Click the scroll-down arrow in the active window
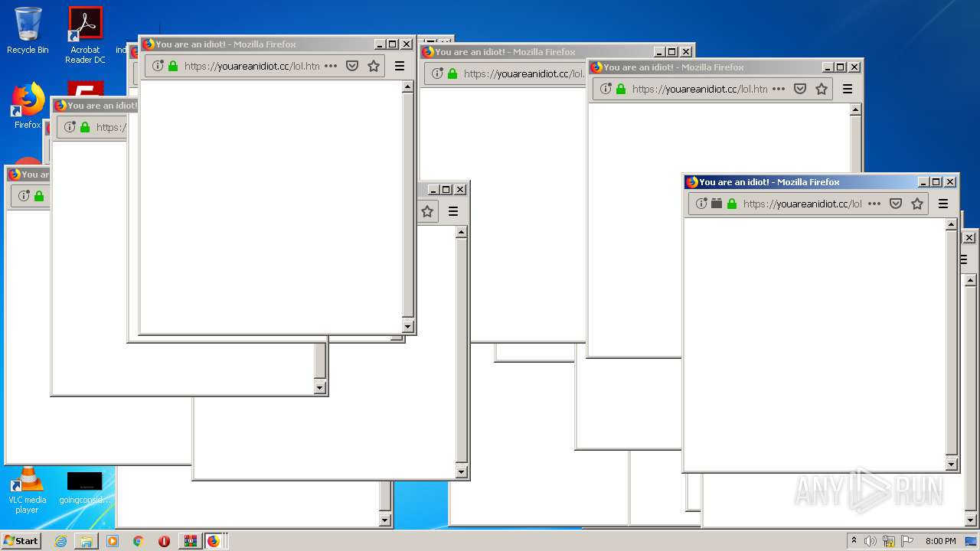Screen dimensions: 980x551 tap(952, 464)
